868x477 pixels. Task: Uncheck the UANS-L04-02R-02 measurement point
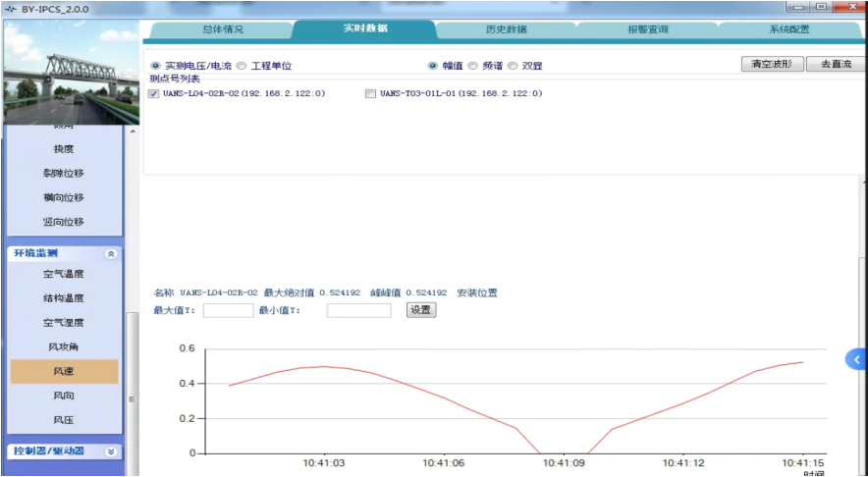click(153, 94)
